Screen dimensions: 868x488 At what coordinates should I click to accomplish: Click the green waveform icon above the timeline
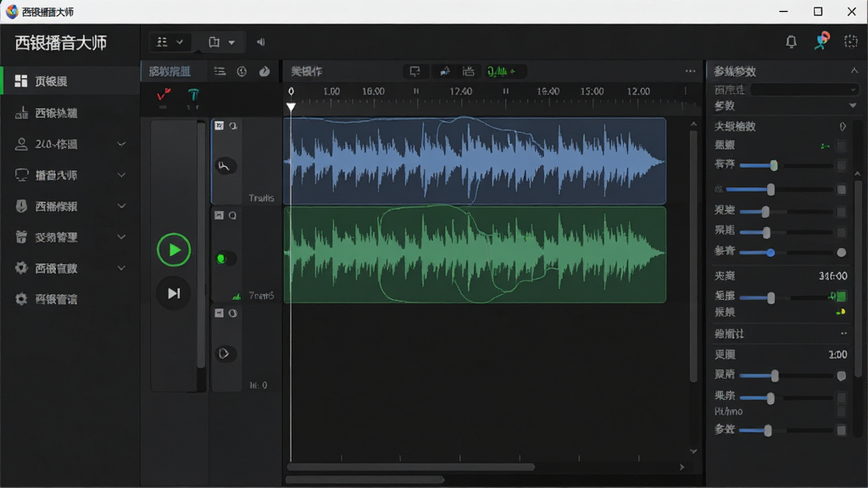(501, 71)
